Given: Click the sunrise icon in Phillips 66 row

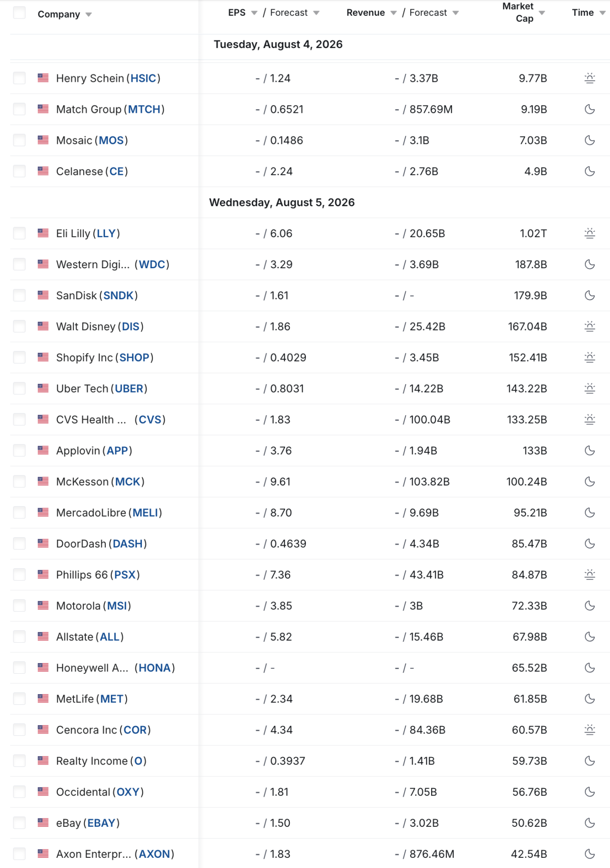Looking at the screenshot, I should point(590,575).
